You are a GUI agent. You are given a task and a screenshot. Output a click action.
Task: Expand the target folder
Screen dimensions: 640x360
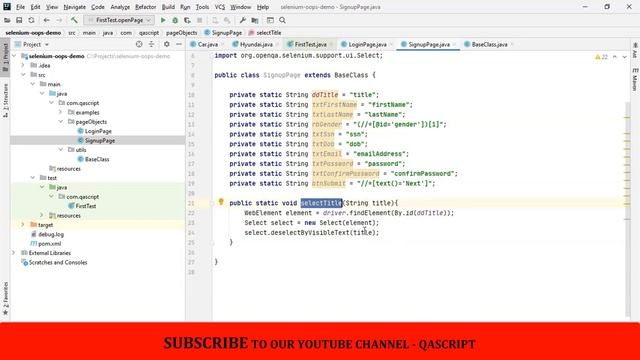[x=23, y=225]
